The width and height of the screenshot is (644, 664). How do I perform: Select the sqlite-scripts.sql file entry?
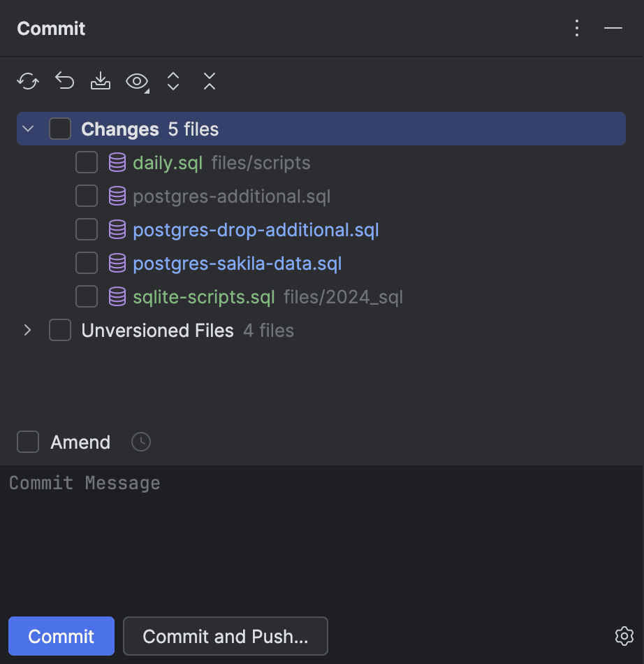tap(203, 296)
